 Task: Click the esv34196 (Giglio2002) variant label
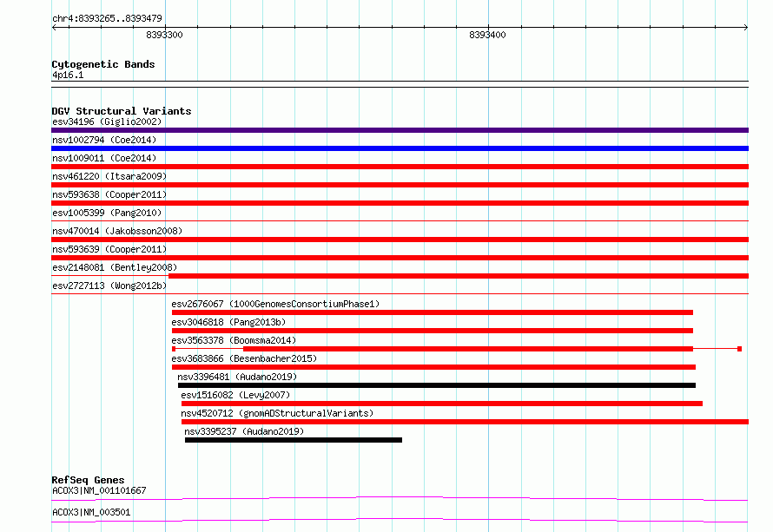pos(107,122)
